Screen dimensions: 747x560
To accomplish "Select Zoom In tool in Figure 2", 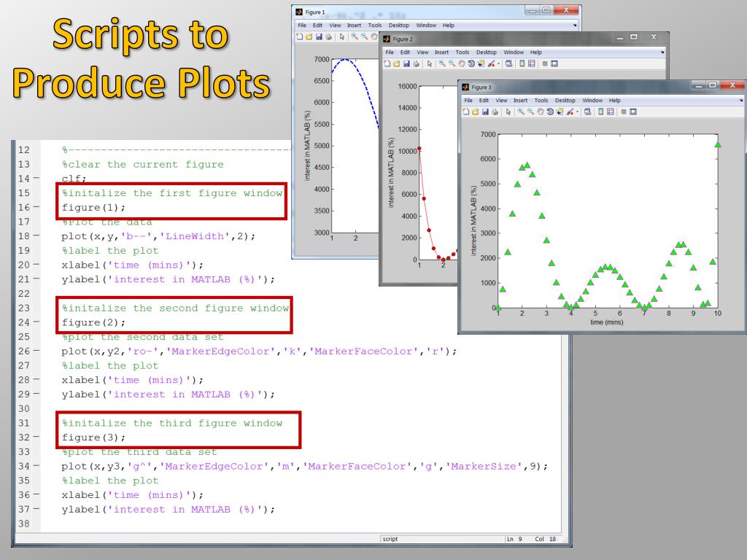I will [442, 63].
